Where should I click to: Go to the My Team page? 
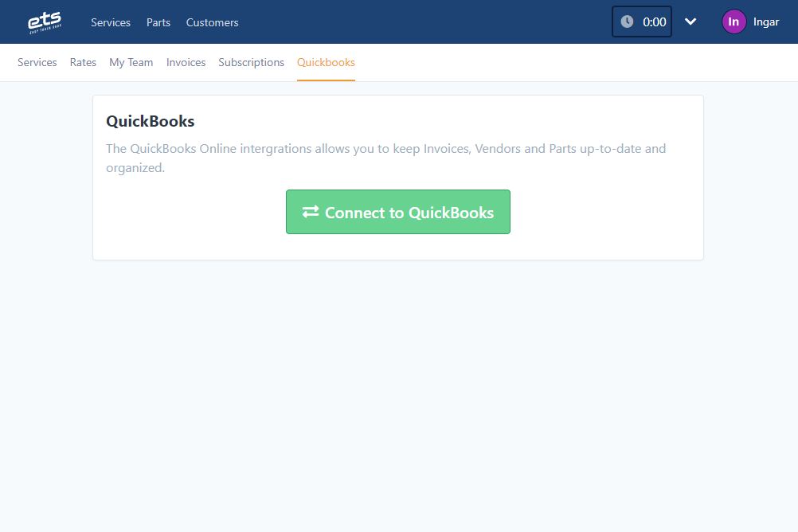[131, 62]
